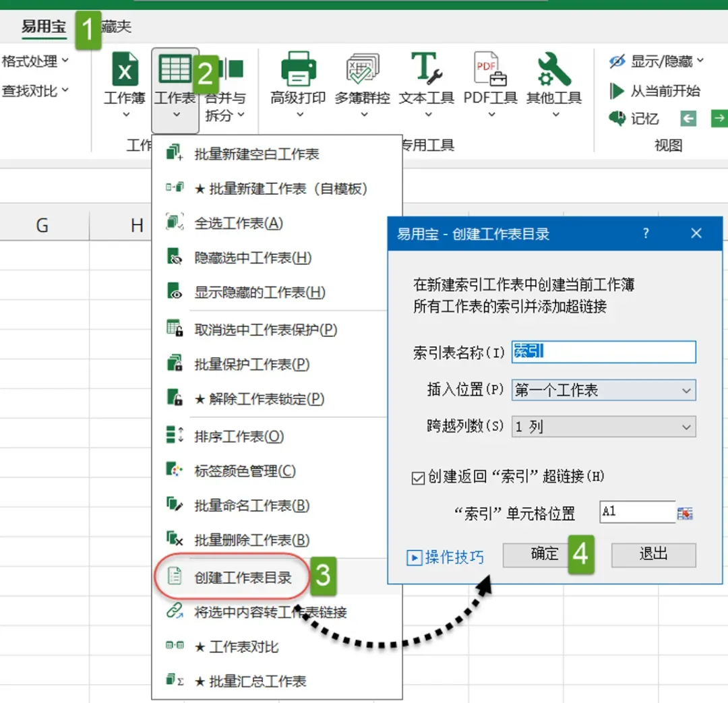This screenshot has height=703, width=728.
Task: Open the 跨越列数 dropdown
Action: point(603,427)
